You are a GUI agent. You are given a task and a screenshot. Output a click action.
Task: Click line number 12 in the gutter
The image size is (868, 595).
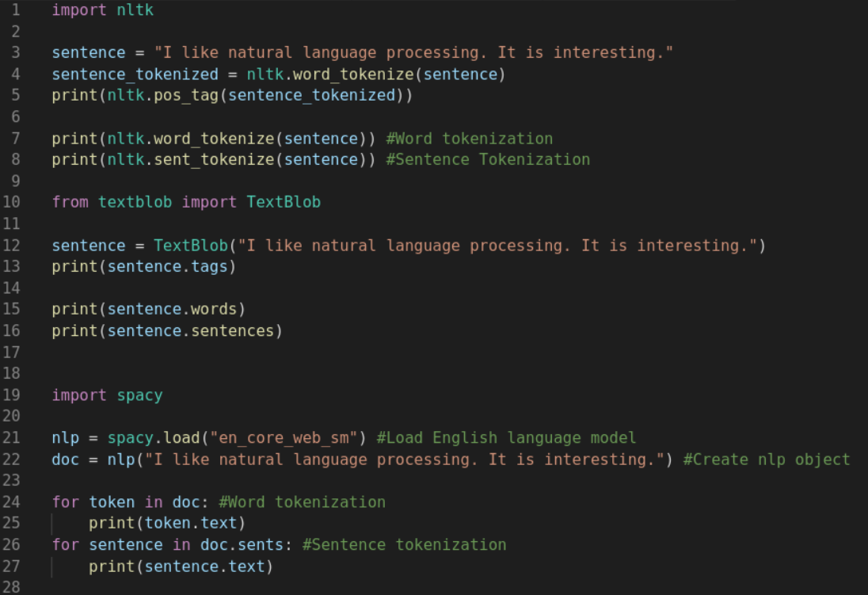click(14, 245)
